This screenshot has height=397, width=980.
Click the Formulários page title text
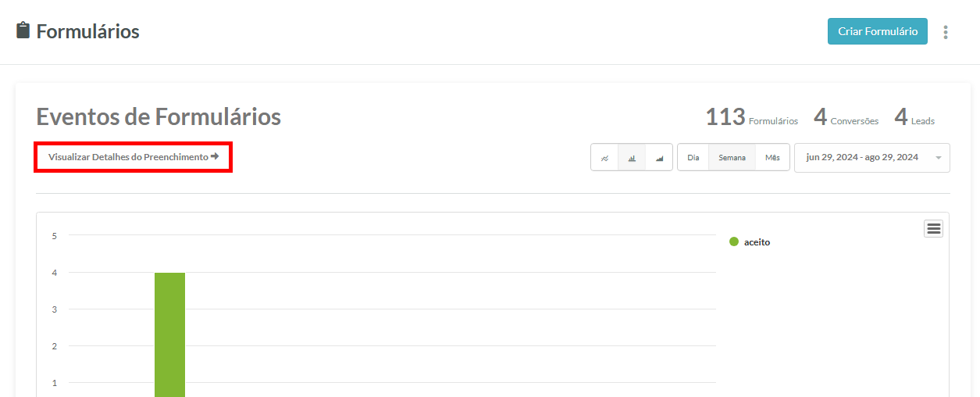(87, 32)
